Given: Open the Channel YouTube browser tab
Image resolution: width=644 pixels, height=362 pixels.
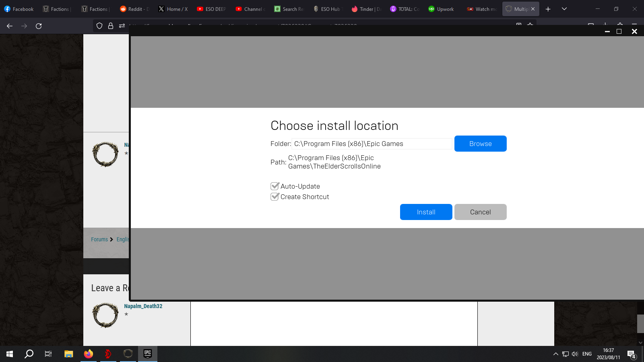Looking at the screenshot, I should [250, 9].
